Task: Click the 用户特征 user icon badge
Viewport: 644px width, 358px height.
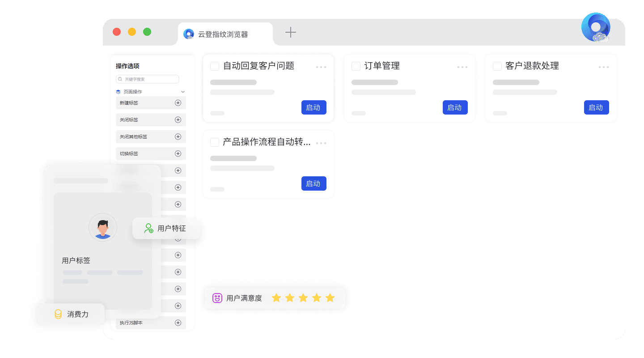Action: tap(149, 228)
